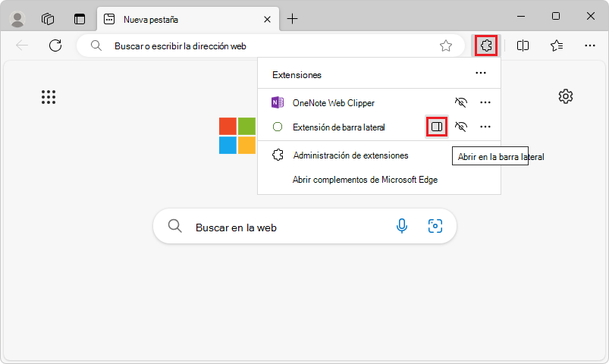Toggle toolbar visibility for Extensión de barra lateral
The height and width of the screenshot is (364, 609).
tap(461, 127)
